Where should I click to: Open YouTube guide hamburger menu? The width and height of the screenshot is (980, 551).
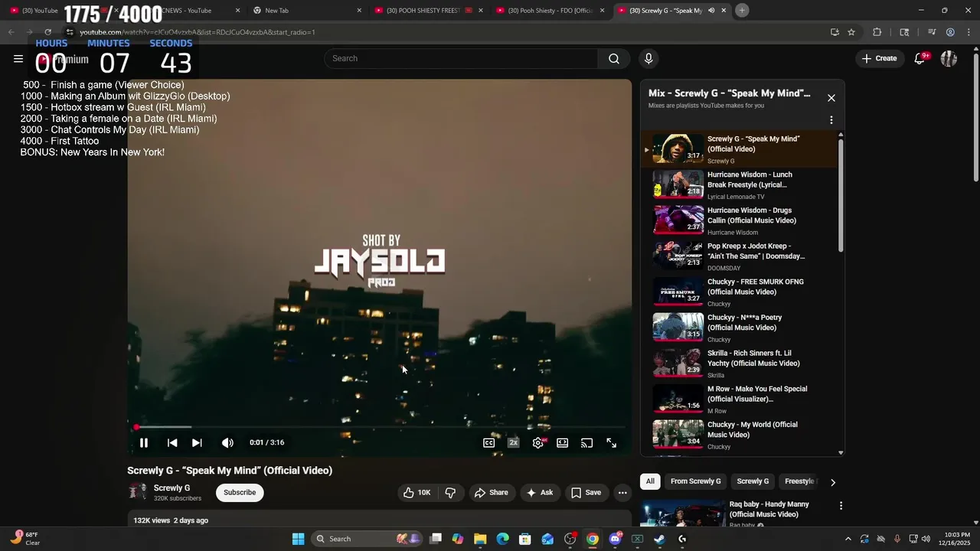(x=18, y=58)
